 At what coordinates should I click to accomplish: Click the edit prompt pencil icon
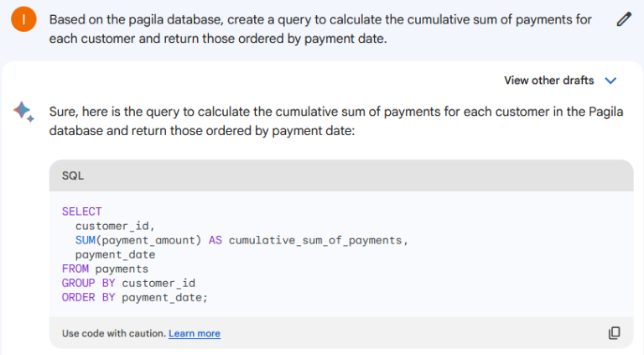[623, 19]
